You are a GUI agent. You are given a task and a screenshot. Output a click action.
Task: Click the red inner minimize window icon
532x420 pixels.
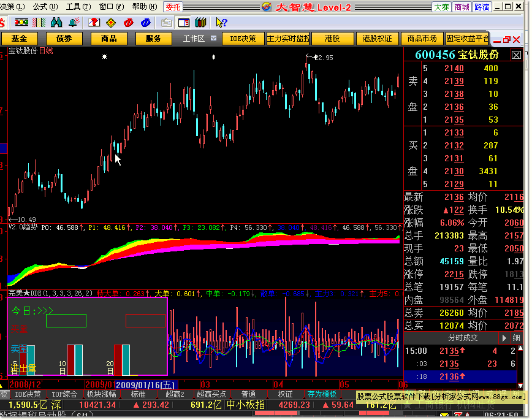click(497, 40)
